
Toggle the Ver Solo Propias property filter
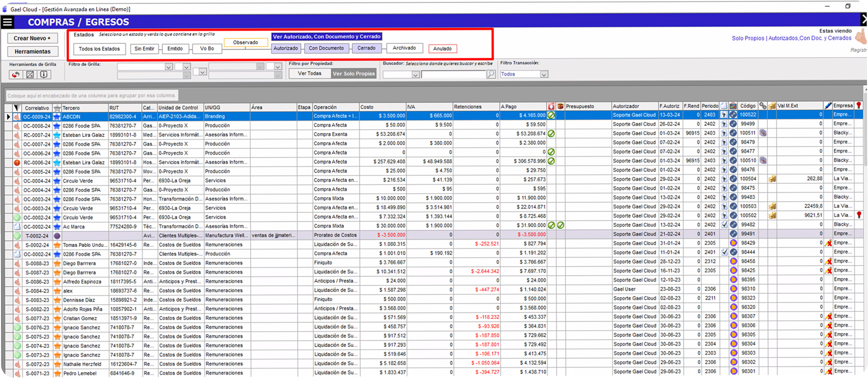pyautogui.click(x=353, y=73)
